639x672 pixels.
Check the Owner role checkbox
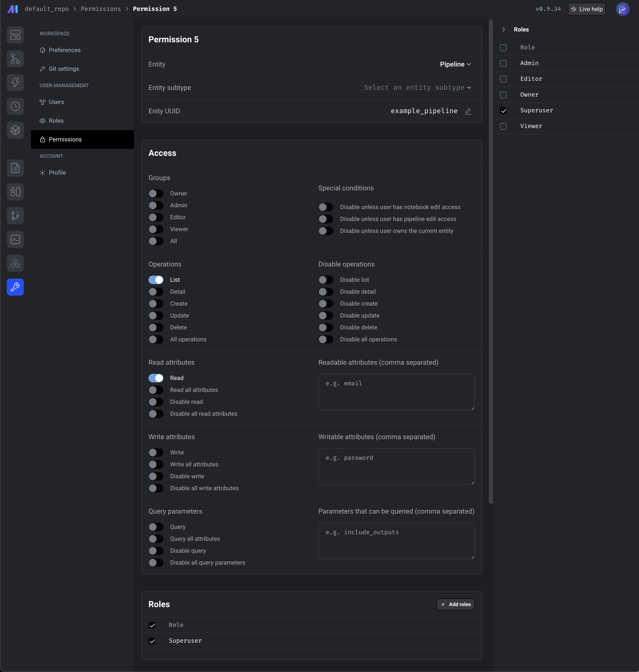(503, 95)
